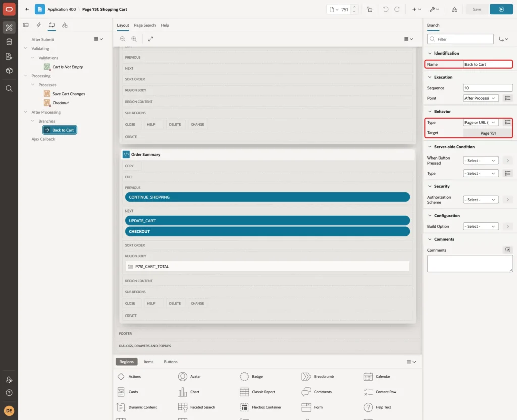Click the Oracle APEX home logo

point(9,9)
